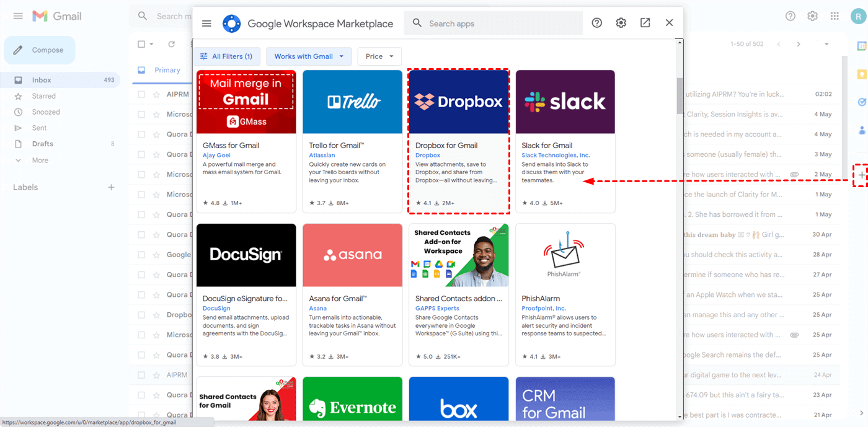Open the Price filter dropdown
This screenshot has width=868, height=427.
point(379,56)
